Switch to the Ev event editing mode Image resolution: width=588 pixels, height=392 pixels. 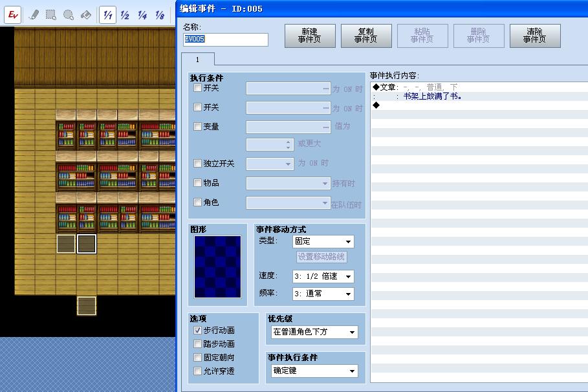[x=13, y=15]
